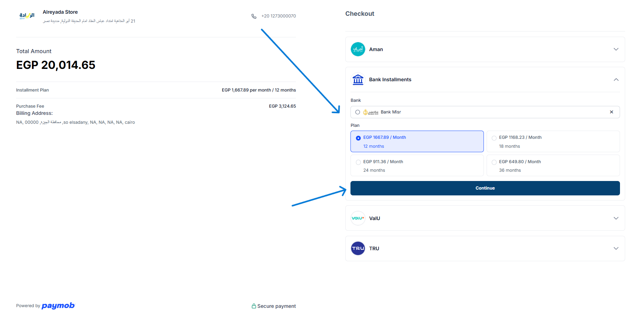Choose the 18 months EGP 1168.23 plan
This screenshot has width=644, height=314.
553,141
